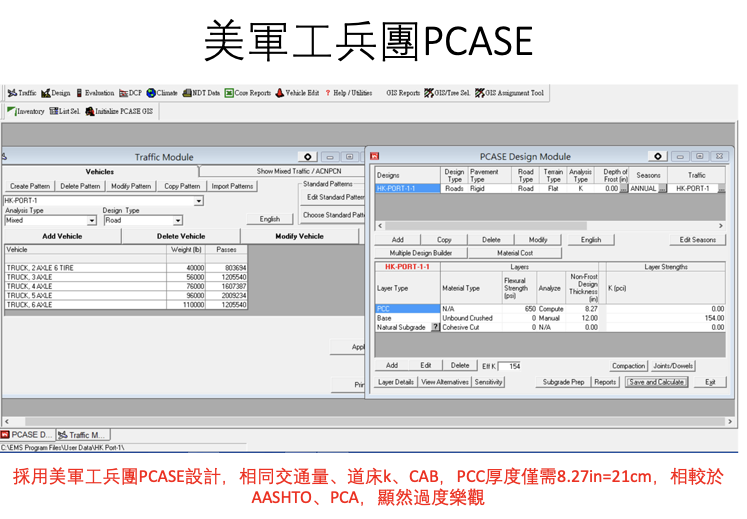747x519 pixels.
Task: Click the main window horizontal scrollbar
Action: [368, 421]
